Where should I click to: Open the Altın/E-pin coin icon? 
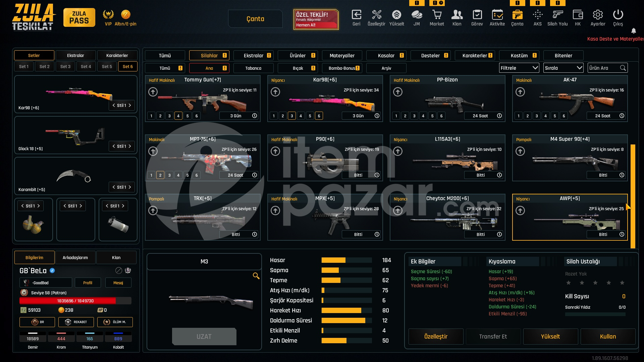[125, 14]
